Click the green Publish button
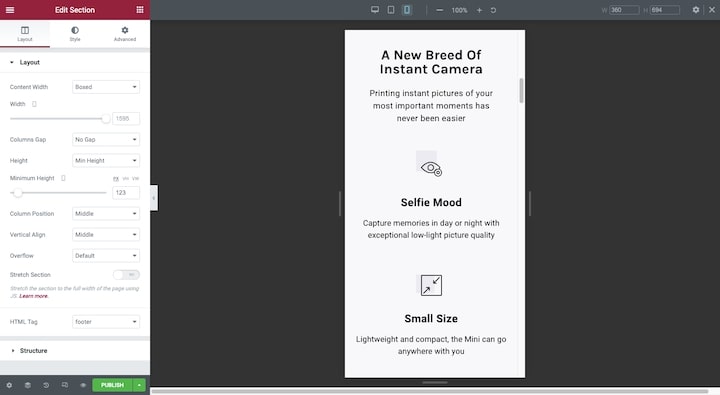Screen dimensions: 720x395 [x=112, y=385]
